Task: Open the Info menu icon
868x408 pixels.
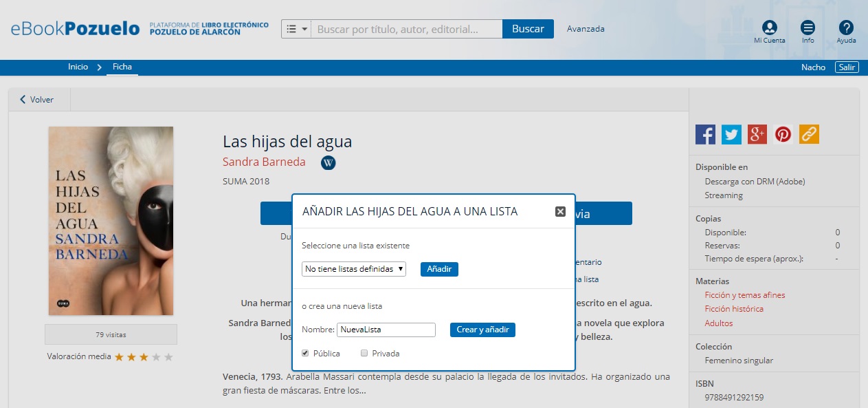Action: tap(808, 28)
